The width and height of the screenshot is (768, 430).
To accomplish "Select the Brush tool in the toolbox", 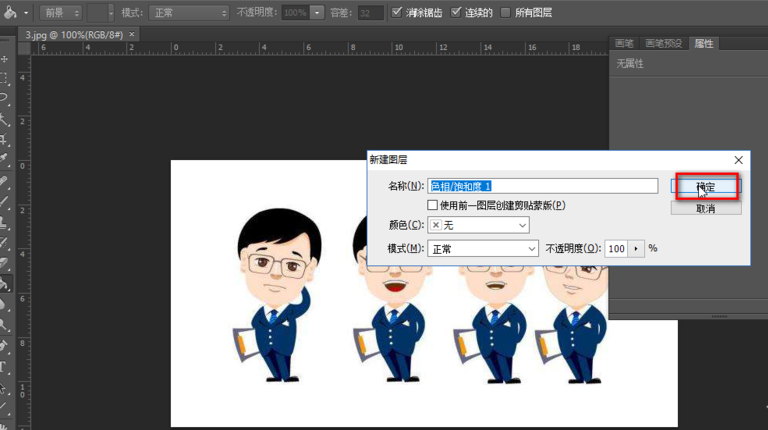I will point(5,201).
